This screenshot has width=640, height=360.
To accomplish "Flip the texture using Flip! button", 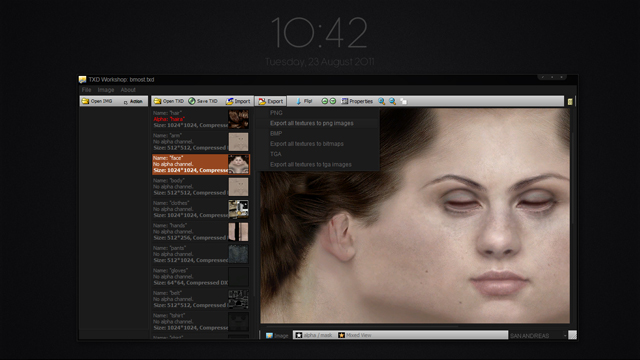I will pyautogui.click(x=304, y=101).
